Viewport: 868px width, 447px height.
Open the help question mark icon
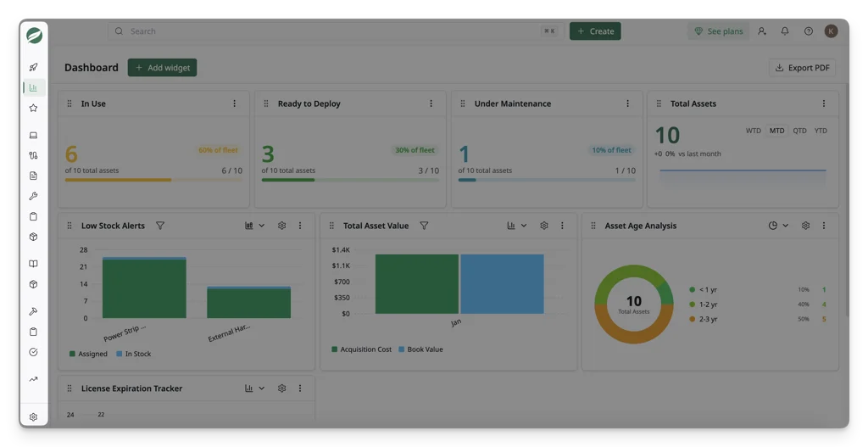[808, 31]
